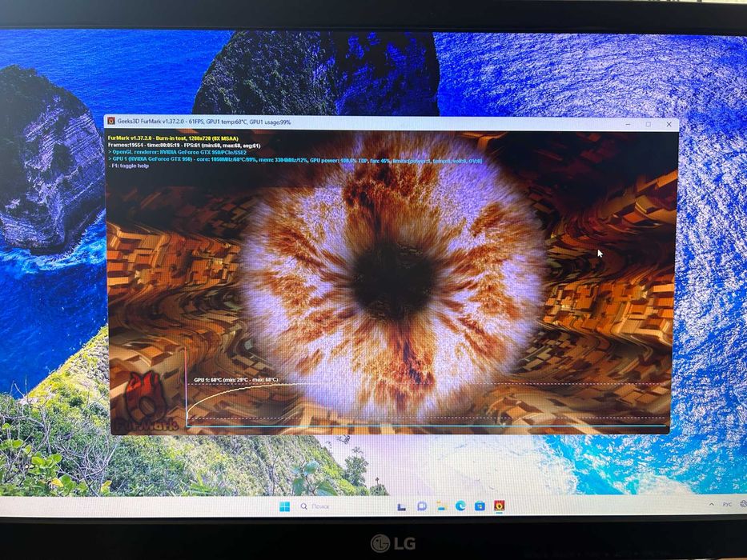Click the 'OpenGL renderer' info line

[177, 152]
